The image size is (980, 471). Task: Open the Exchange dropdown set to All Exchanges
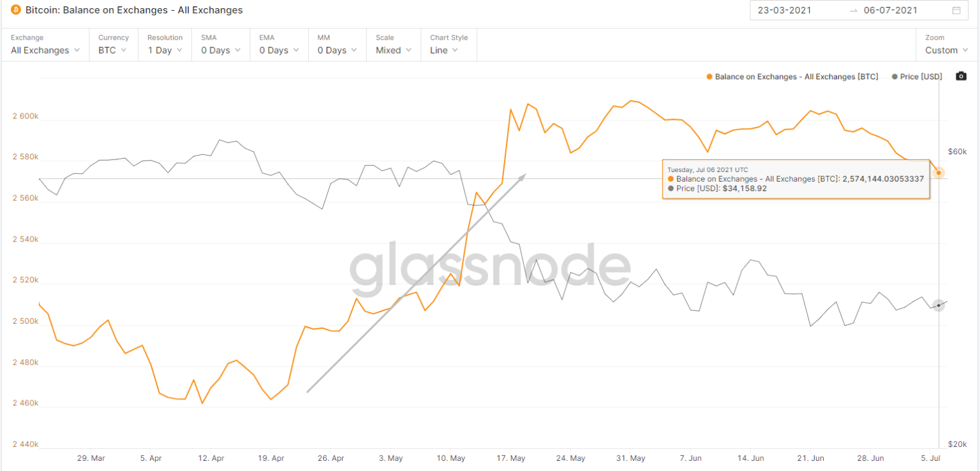(45, 50)
